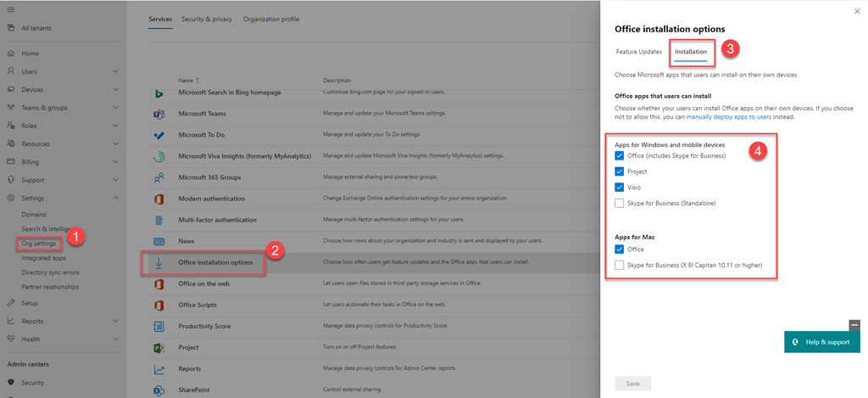Image resolution: width=868 pixels, height=398 pixels.
Task: Open Org settings in sidebar
Action: tap(39, 244)
